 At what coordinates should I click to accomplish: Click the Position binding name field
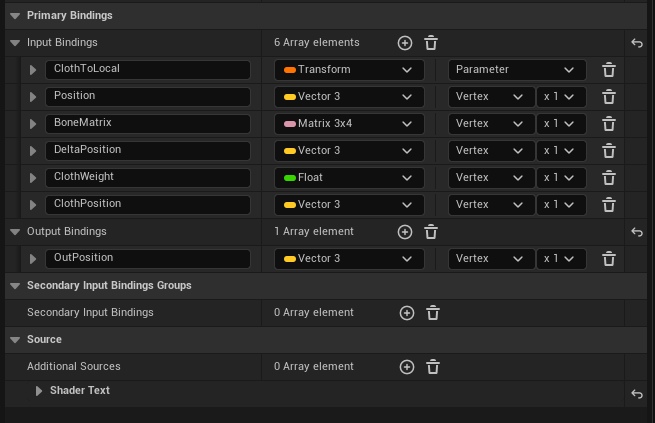click(x=147, y=96)
